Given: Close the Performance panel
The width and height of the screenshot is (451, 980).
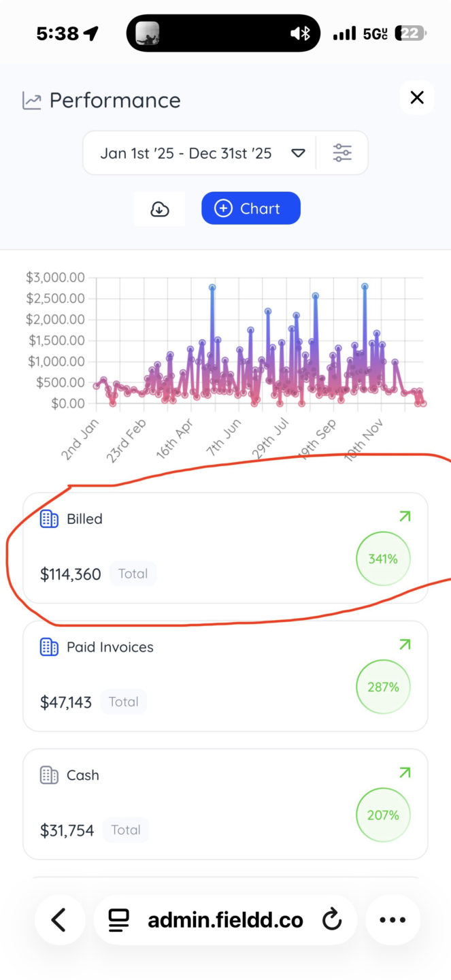Looking at the screenshot, I should pos(417,98).
